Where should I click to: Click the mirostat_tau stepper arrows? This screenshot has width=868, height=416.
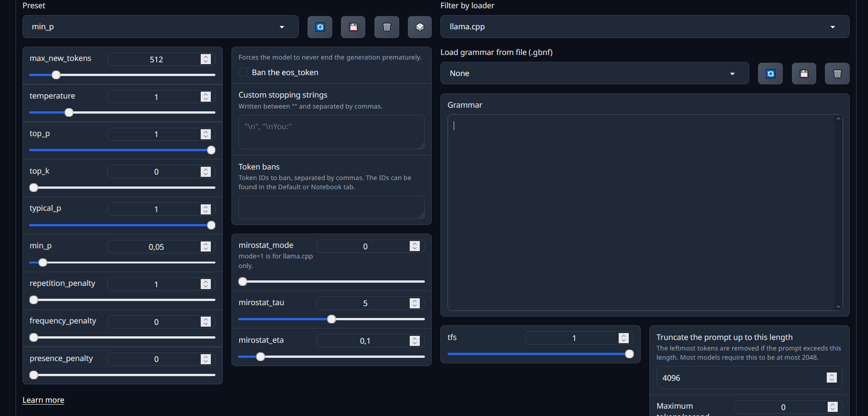point(415,303)
